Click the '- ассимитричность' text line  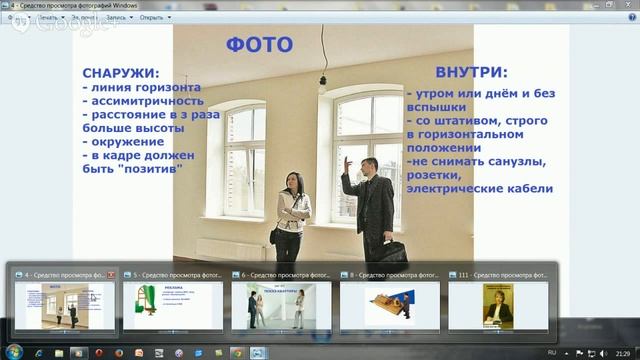[x=143, y=101]
